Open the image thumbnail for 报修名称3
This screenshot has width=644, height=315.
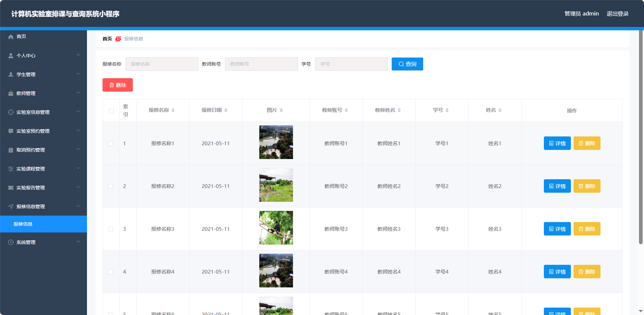[x=276, y=228]
